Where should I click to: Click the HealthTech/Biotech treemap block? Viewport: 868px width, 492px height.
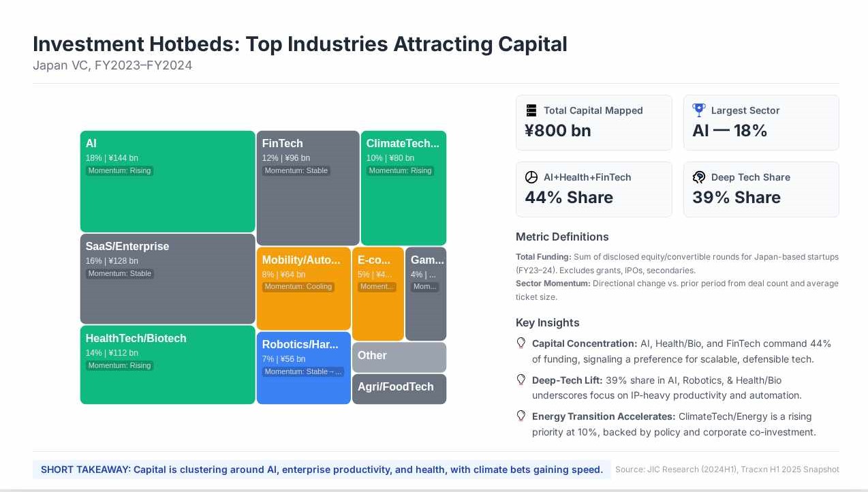tap(168, 382)
